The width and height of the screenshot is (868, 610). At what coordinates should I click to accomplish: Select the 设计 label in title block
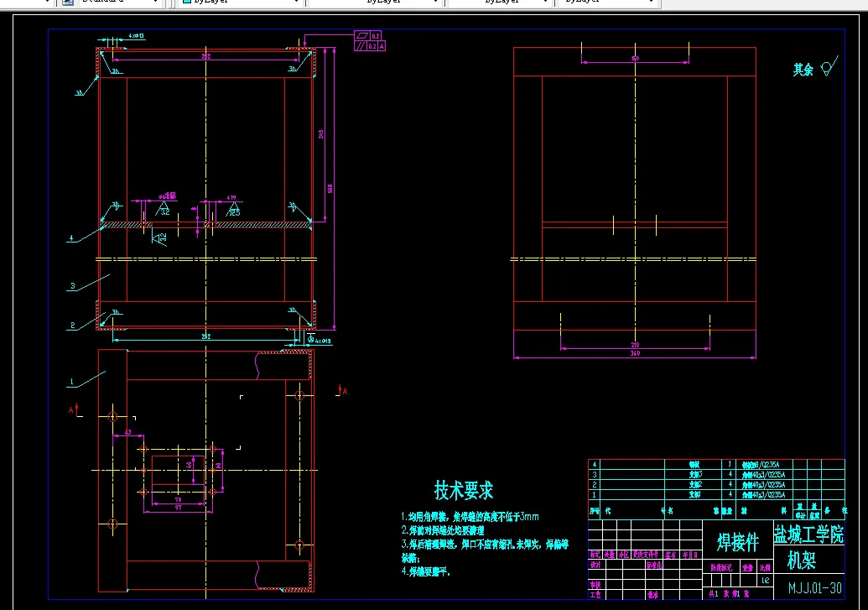(x=595, y=565)
